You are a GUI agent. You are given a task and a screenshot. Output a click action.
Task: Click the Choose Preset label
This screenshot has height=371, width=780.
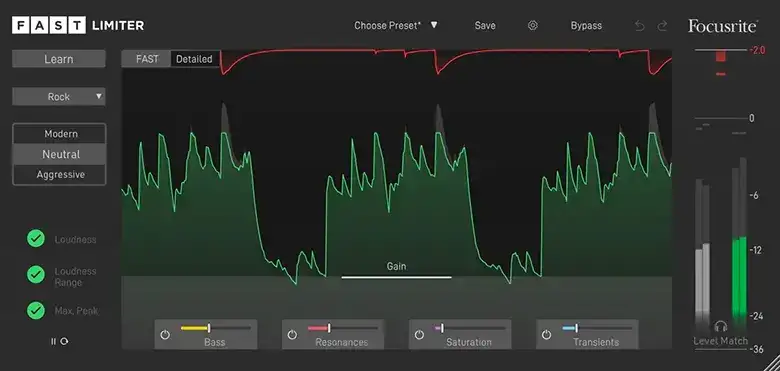pyautogui.click(x=387, y=25)
